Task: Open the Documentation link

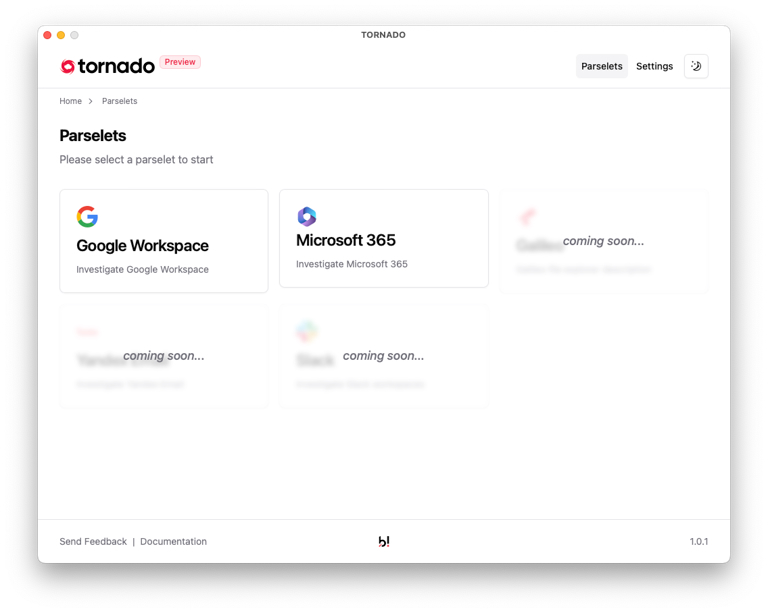Action: pyautogui.click(x=173, y=542)
